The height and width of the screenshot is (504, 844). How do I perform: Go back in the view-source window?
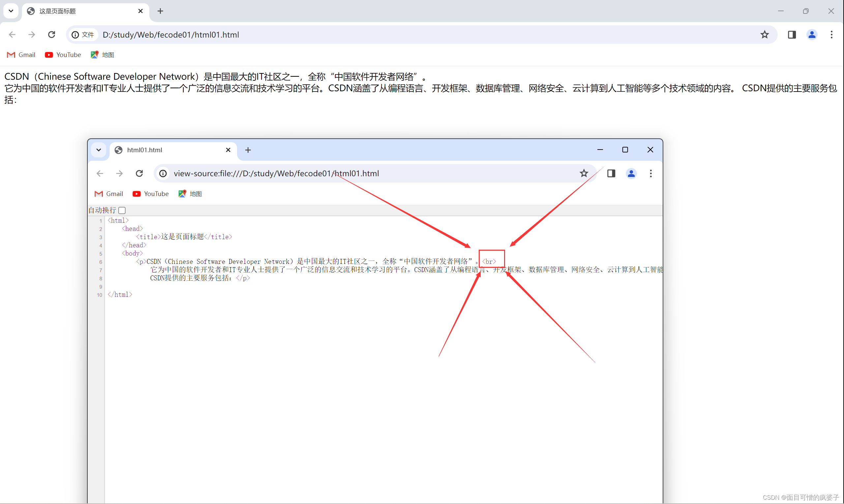[x=100, y=174]
